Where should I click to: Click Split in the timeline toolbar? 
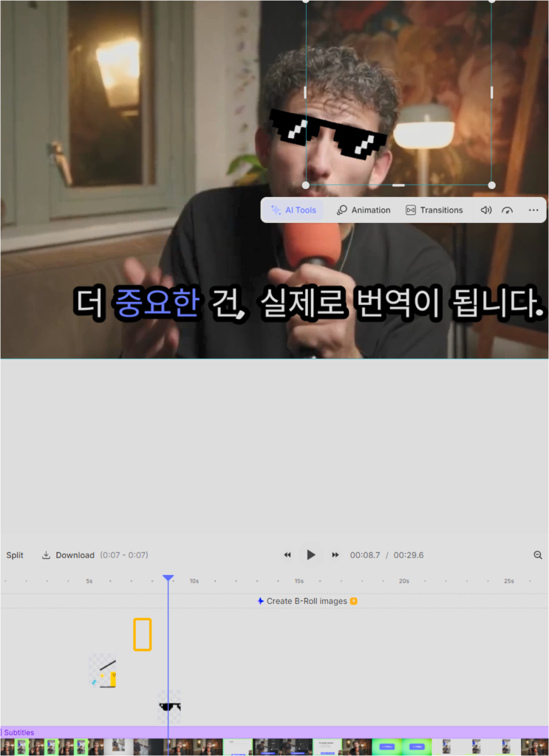(x=15, y=555)
